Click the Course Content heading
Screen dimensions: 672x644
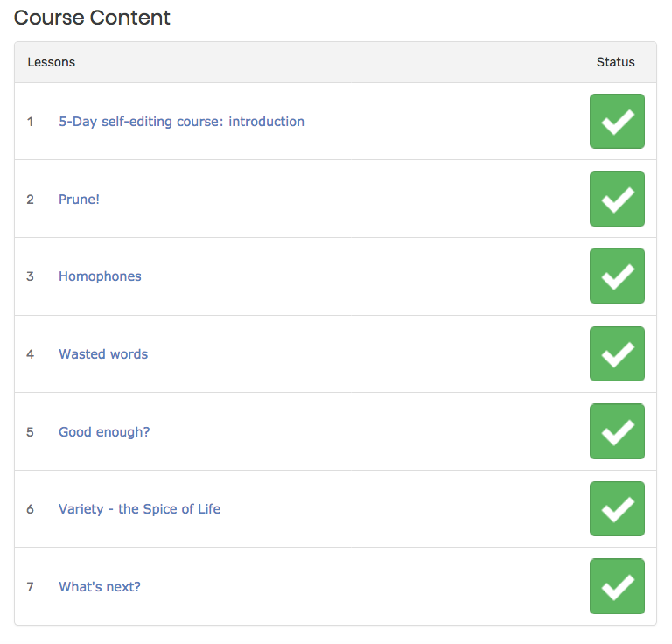[x=92, y=18]
